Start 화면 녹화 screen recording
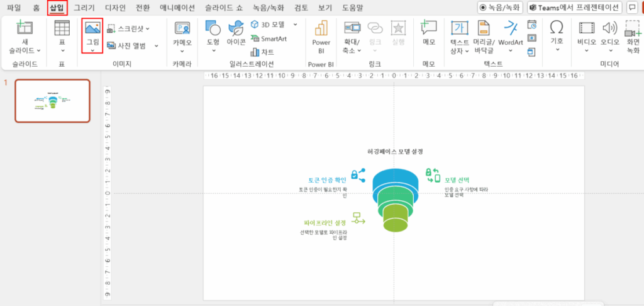The height and width of the screenshot is (306, 644). 633,37
